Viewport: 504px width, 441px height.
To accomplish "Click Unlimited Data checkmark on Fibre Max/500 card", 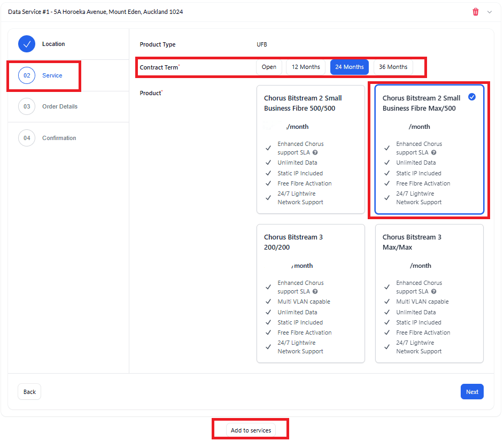I will click(x=386, y=163).
